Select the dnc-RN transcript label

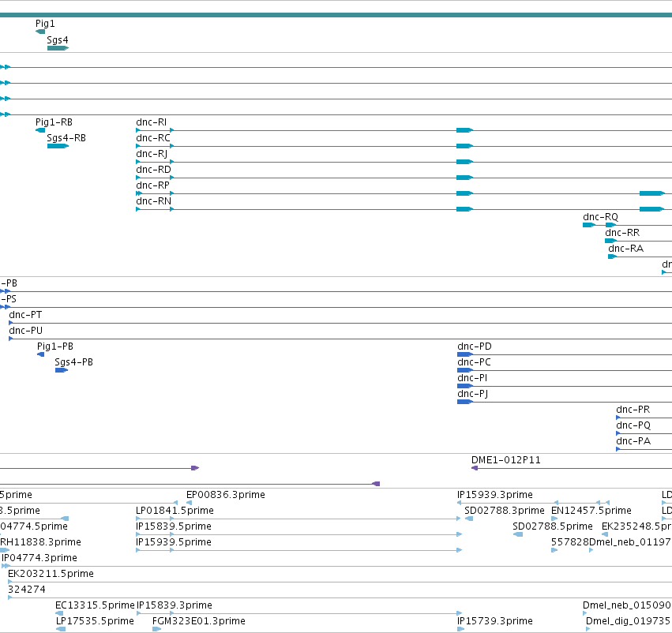point(153,201)
